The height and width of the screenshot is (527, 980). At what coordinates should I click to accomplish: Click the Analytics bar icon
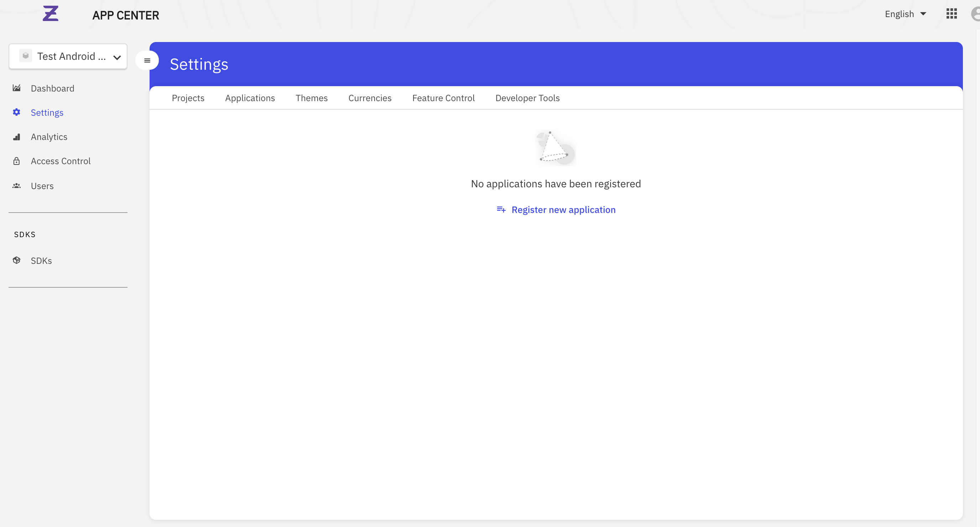(x=17, y=137)
